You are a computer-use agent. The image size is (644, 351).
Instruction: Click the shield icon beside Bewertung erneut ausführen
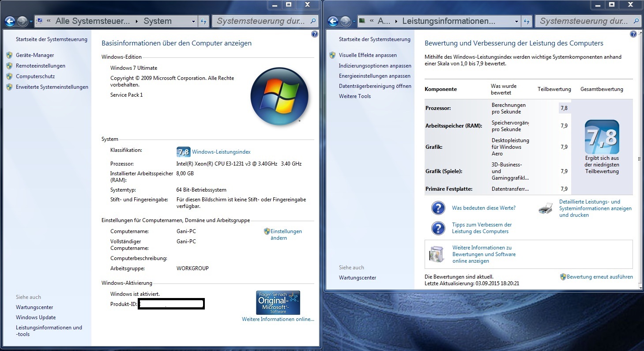point(563,277)
